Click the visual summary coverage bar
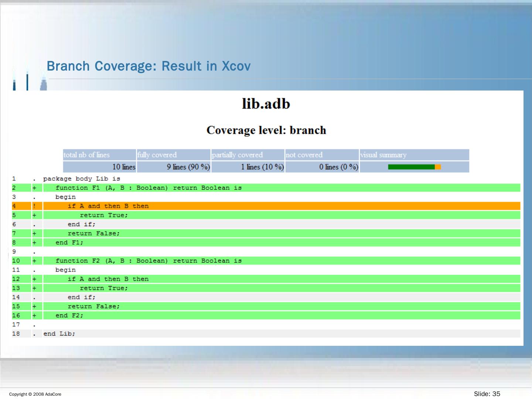This screenshot has width=532, height=399. coord(414,167)
